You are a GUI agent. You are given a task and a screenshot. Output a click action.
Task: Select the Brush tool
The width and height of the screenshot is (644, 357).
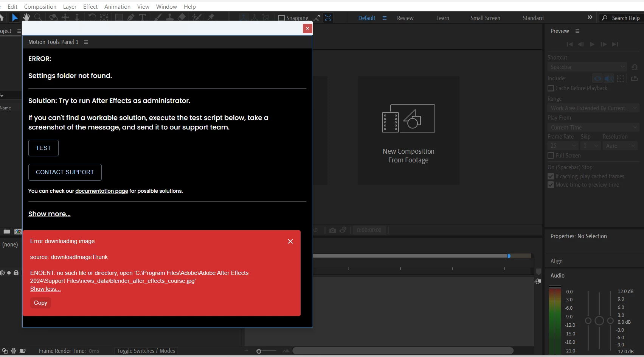coord(158,17)
